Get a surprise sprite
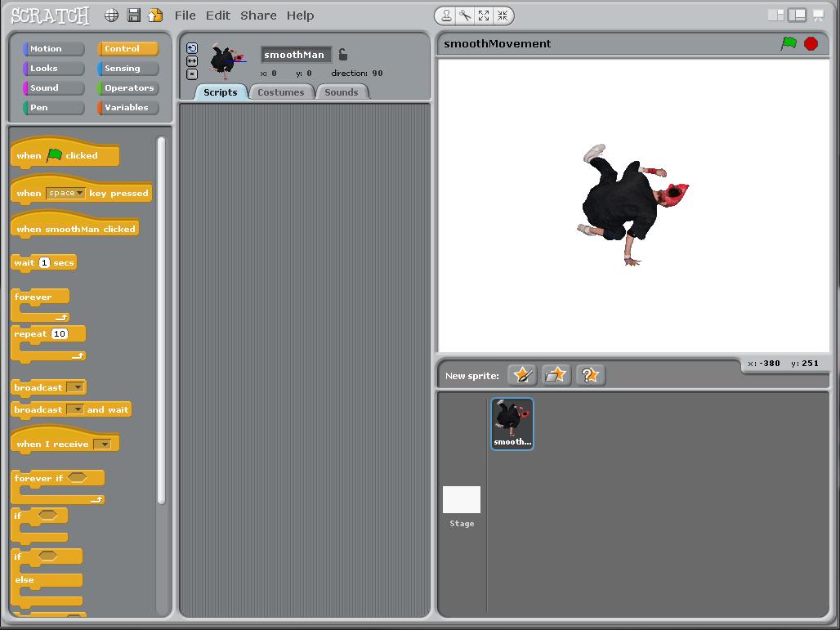840x630 pixels. pyautogui.click(x=589, y=375)
